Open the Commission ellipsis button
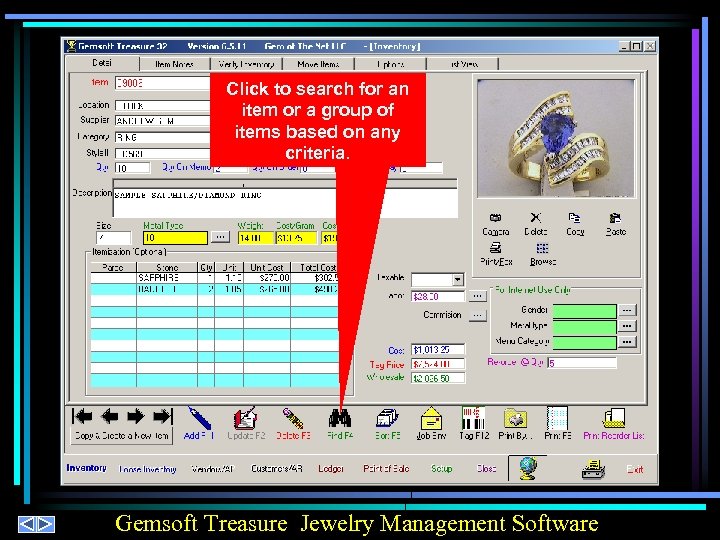720x540 pixels. pos(478,315)
